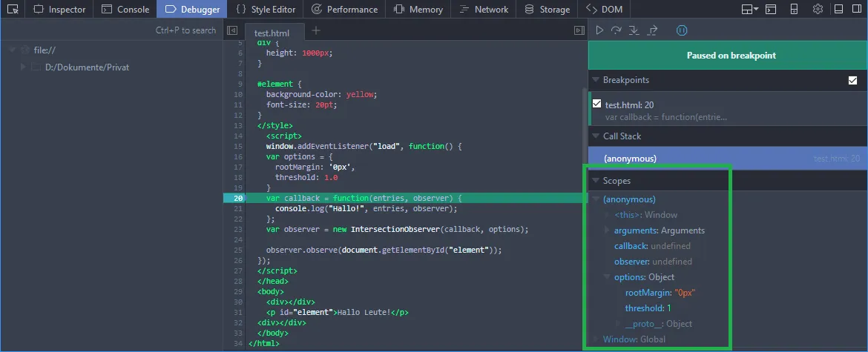Expand the arguments: Arguments entry
Image resolution: width=868 pixels, height=352 pixels.
(608, 230)
